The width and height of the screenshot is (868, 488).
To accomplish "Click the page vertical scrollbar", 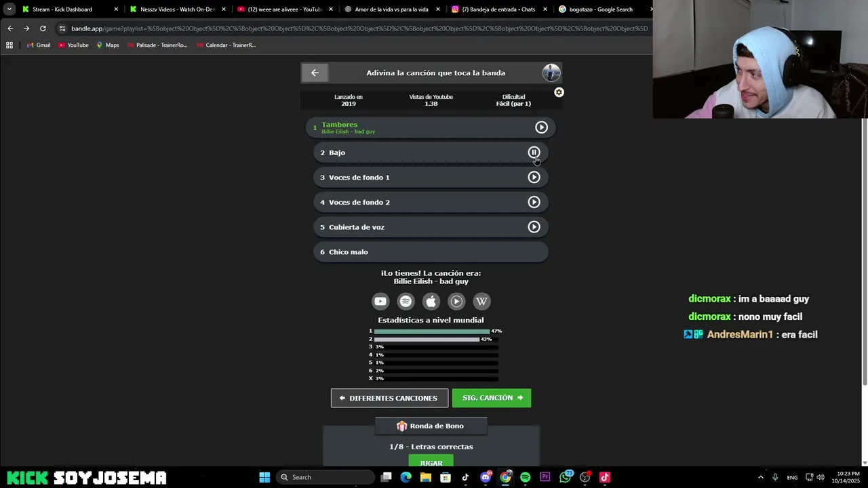I will (864, 251).
